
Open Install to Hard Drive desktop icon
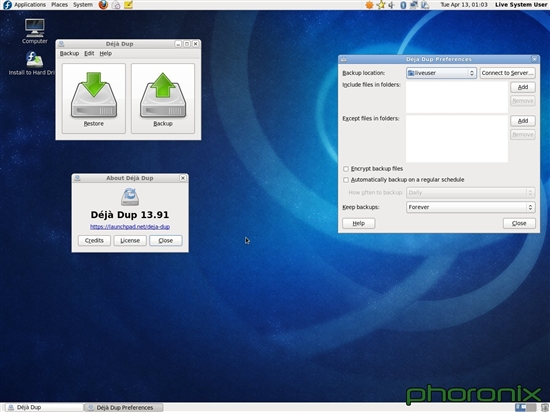tap(32, 63)
